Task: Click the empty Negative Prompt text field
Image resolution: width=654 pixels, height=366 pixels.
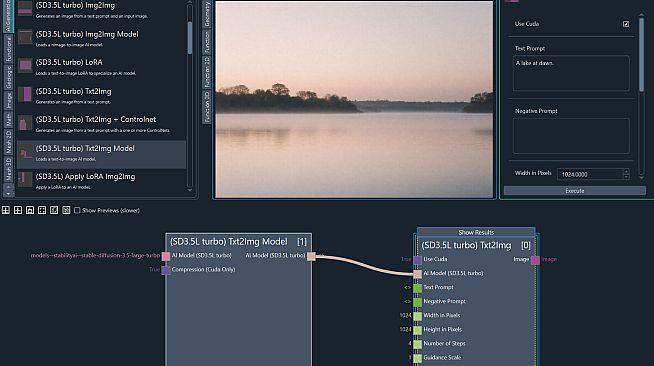Action: pos(571,136)
